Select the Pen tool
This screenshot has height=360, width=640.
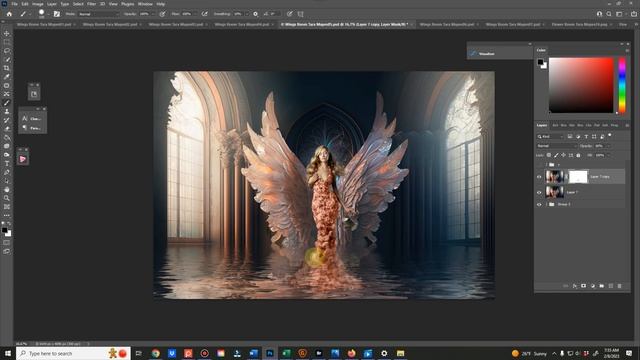(x=7, y=172)
